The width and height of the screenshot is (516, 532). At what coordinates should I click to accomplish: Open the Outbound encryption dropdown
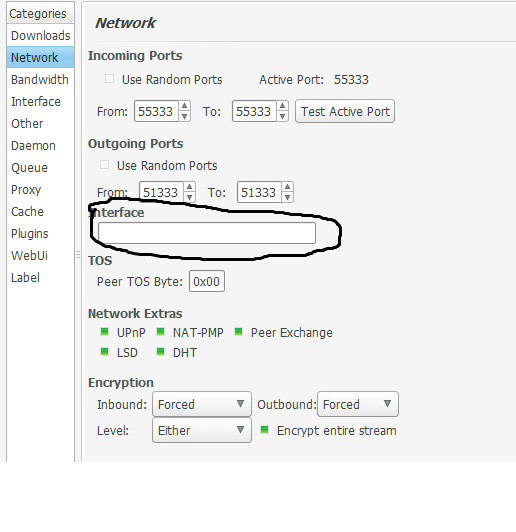(358, 404)
